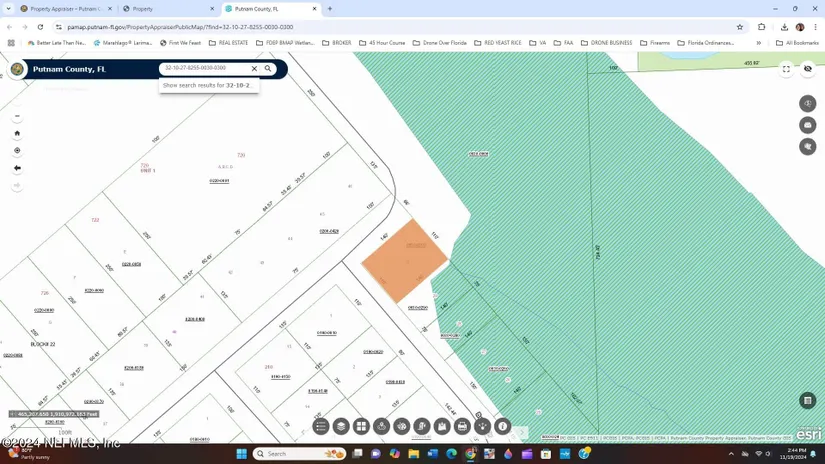Toggle the hide-controls eye icon

pos(808,69)
